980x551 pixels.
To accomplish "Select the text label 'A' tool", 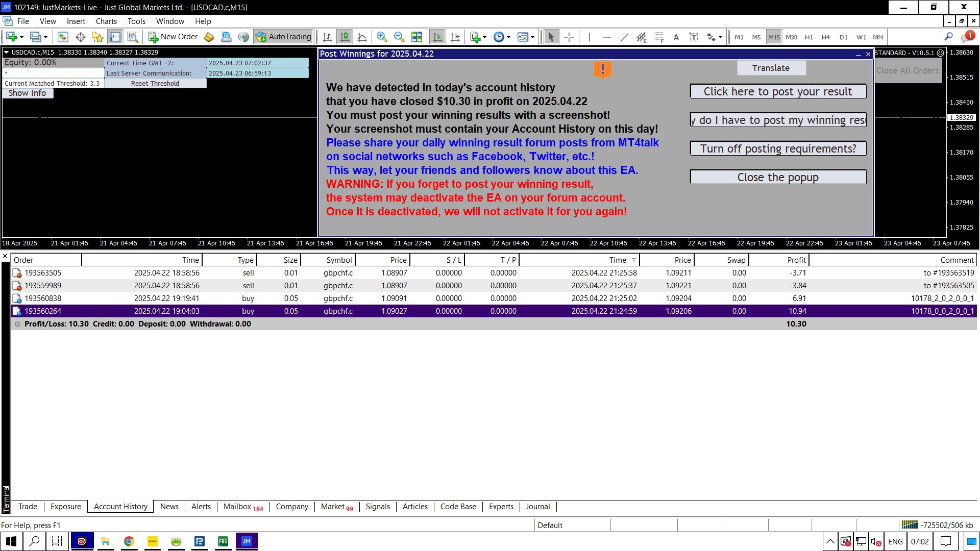I will (676, 37).
